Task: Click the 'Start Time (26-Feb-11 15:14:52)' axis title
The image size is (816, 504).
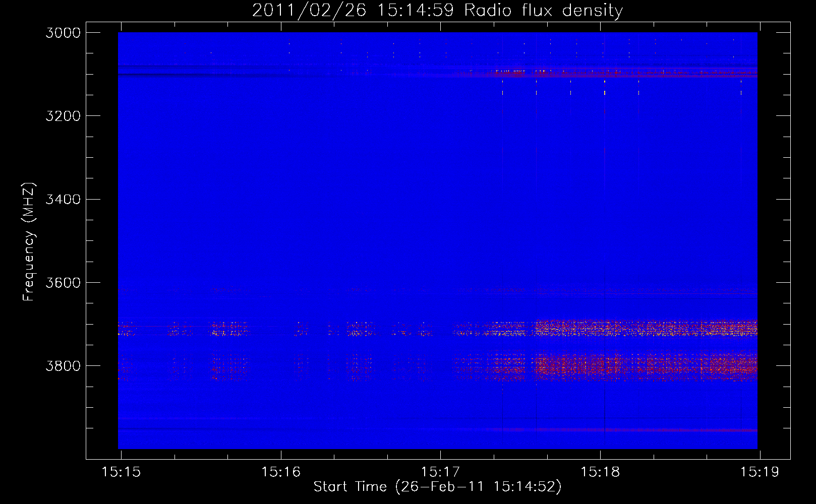Action: click(437, 487)
